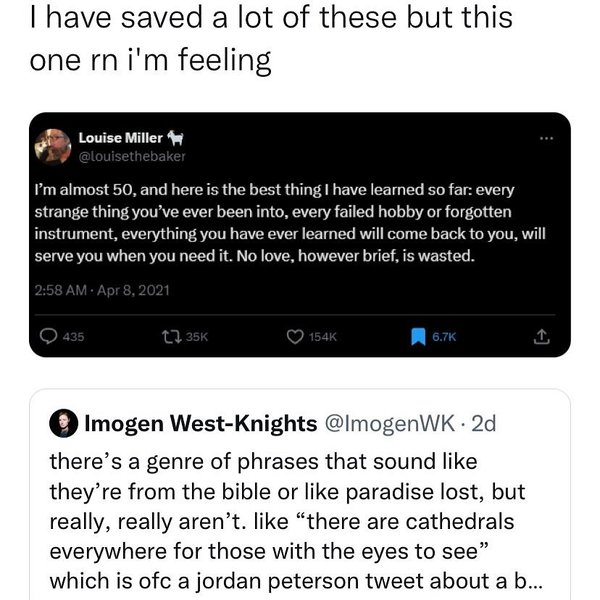The height and width of the screenshot is (600, 600).
Task: Click the reply speech bubble icon
Action: pyautogui.click(x=46, y=338)
